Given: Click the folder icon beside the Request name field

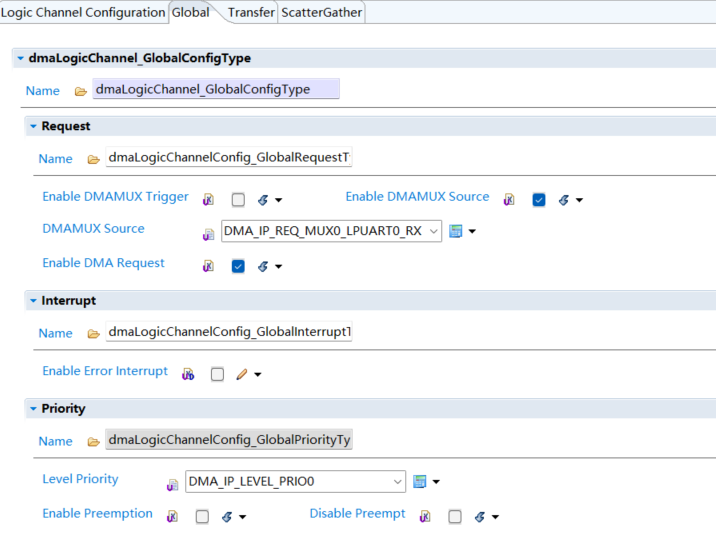Looking at the screenshot, I should [x=94, y=159].
